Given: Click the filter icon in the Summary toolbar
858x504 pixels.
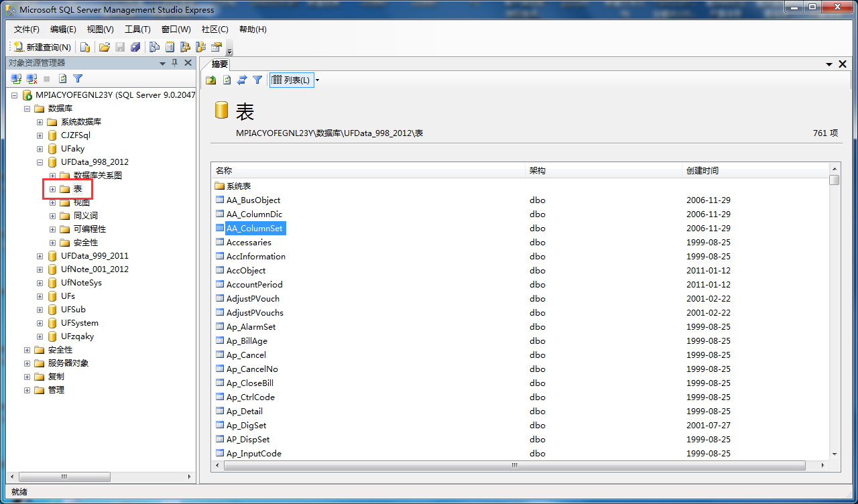Looking at the screenshot, I should coord(257,80).
